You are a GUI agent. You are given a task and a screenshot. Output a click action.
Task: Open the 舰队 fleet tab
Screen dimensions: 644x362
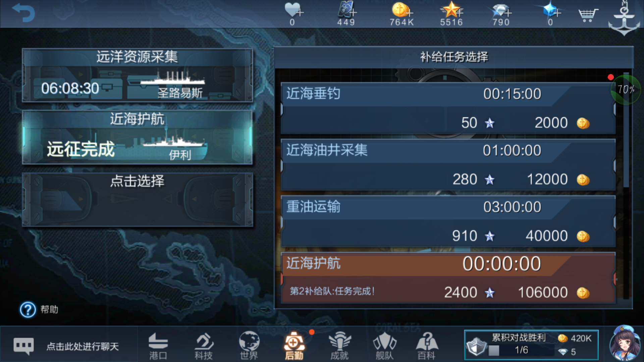tap(385, 346)
